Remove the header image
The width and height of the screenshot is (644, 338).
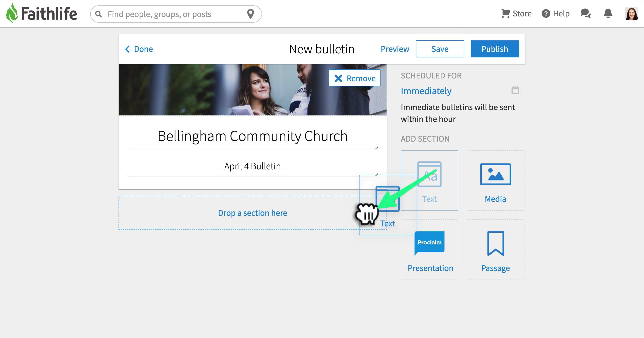tap(354, 78)
